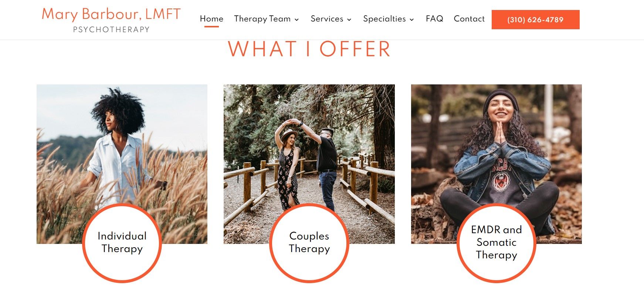Click the Mary Barbour, LMFT logo

point(111,14)
